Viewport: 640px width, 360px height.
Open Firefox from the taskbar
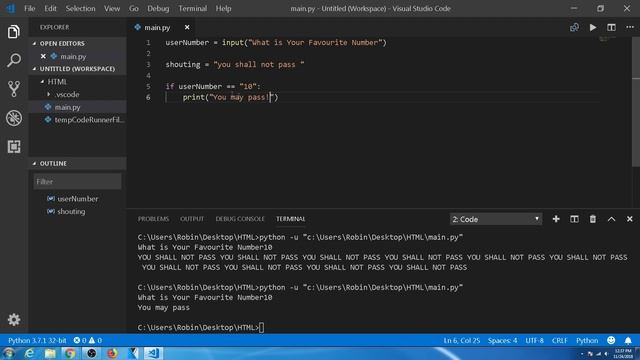click(x=112, y=353)
